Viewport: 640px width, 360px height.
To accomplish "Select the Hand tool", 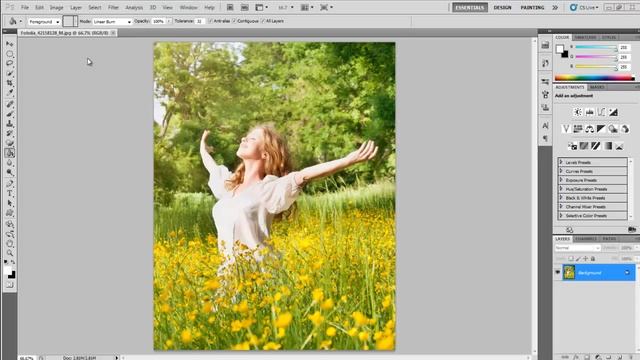I will click(x=10, y=244).
